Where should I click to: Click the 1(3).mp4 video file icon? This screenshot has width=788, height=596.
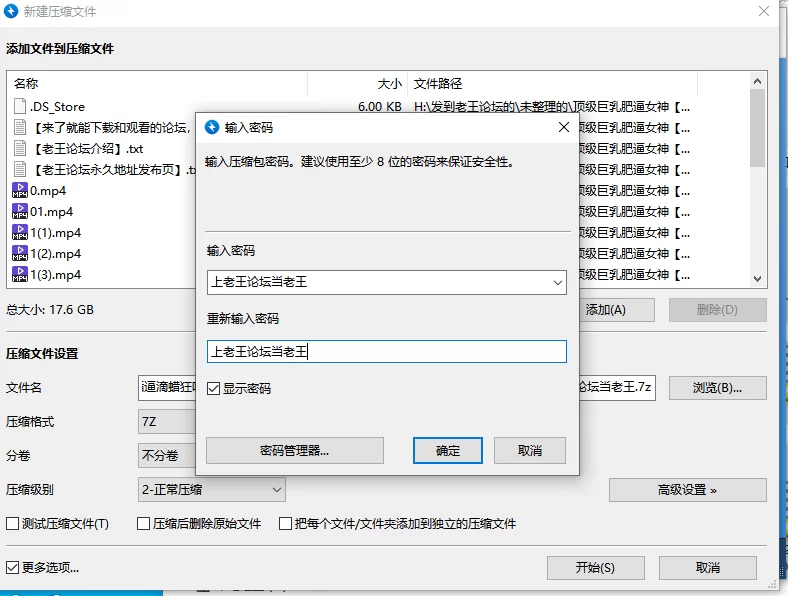click(20, 275)
